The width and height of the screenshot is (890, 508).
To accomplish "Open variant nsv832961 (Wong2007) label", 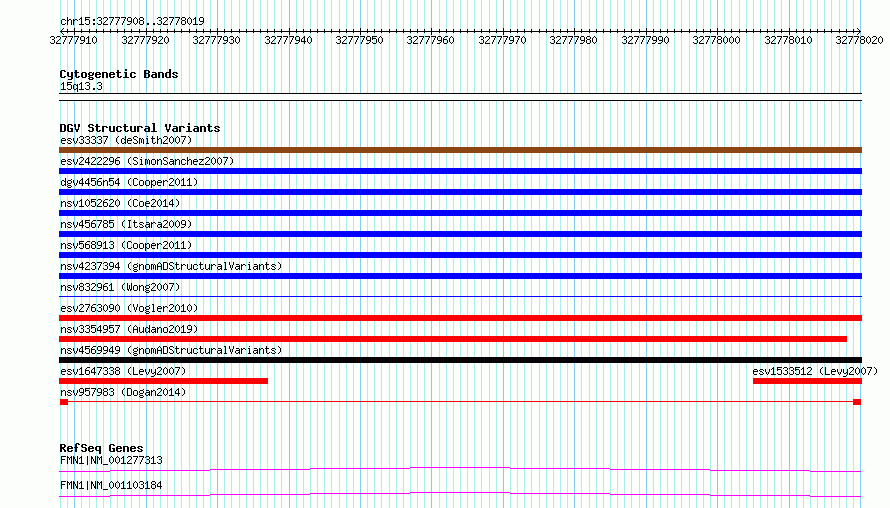I will point(120,287).
